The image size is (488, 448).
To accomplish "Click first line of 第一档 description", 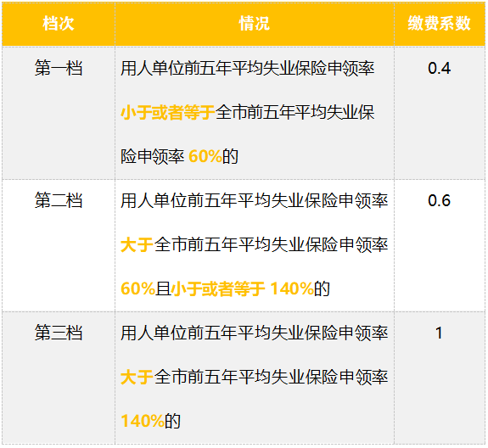I will point(248,68).
